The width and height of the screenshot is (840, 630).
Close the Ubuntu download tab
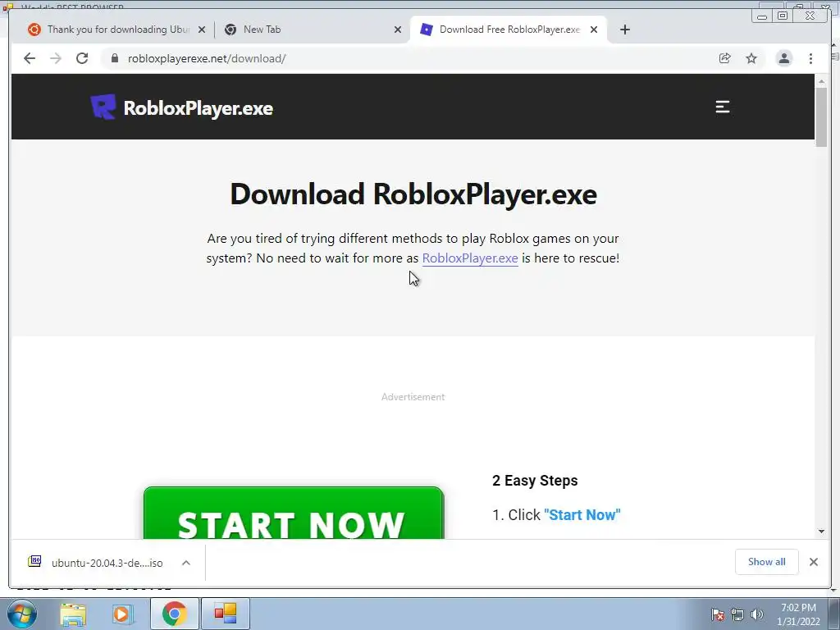tap(202, 30)
